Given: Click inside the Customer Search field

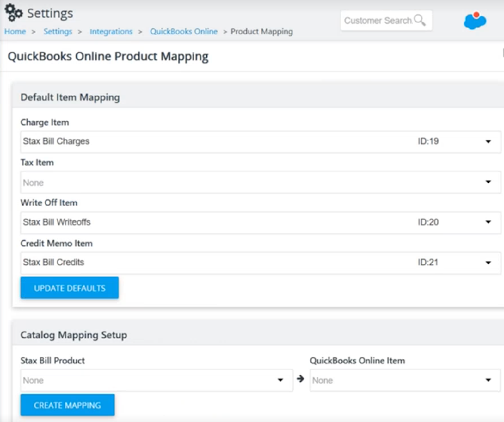Looking at the screenshot, I should point(386,21).
